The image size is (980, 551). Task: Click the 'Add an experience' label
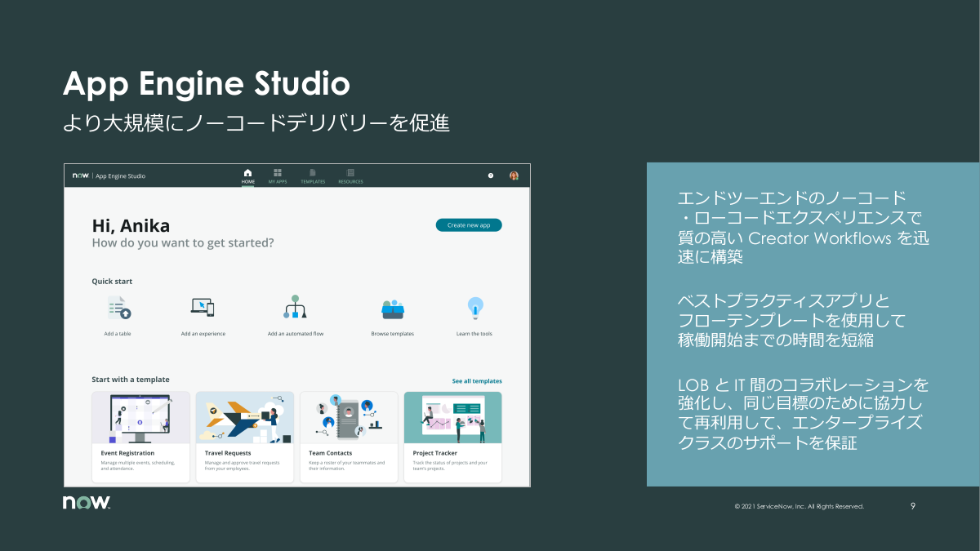click(x=203, y=334)
